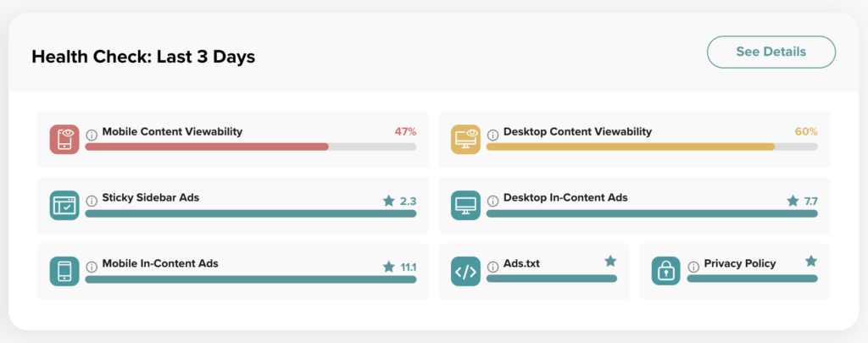Click the Sticky Sidebar Ads window icon

[x=64, y=205]
